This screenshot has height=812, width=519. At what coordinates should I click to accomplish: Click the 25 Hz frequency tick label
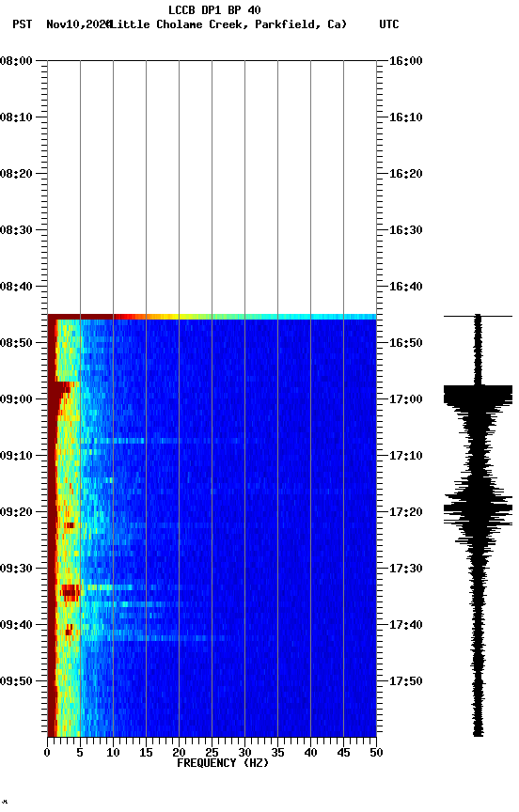[x=212, y=753]
